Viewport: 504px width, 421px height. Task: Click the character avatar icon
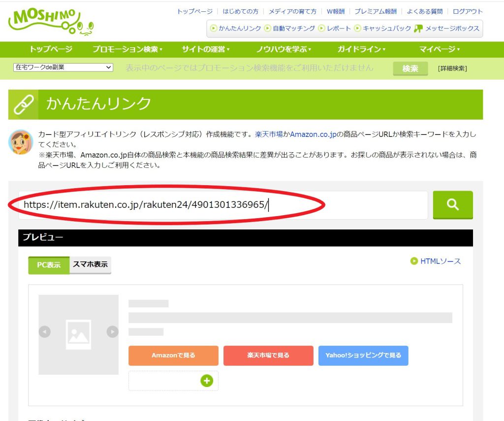click(x=21, y=142)
